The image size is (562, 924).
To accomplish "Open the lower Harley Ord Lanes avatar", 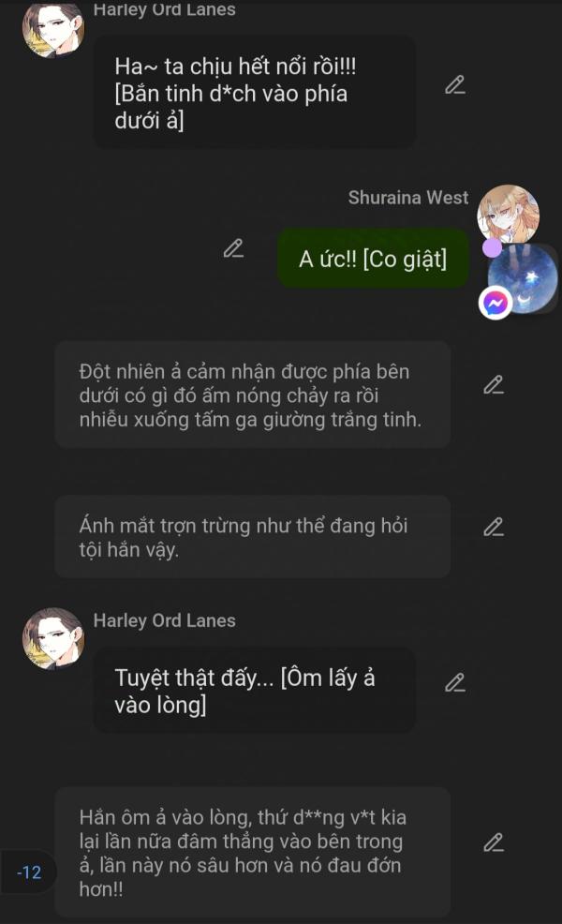I will pyautogui.click(x=53, y=639).
